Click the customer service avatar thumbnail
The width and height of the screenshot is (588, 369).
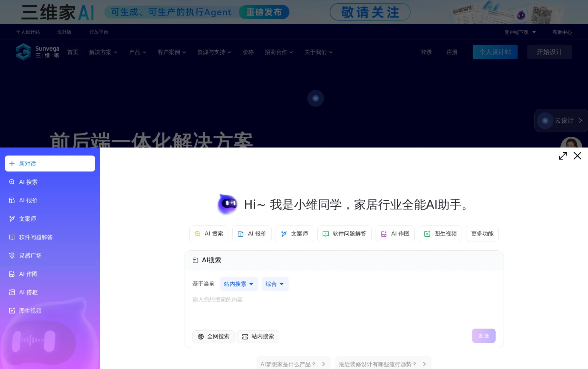571,143
